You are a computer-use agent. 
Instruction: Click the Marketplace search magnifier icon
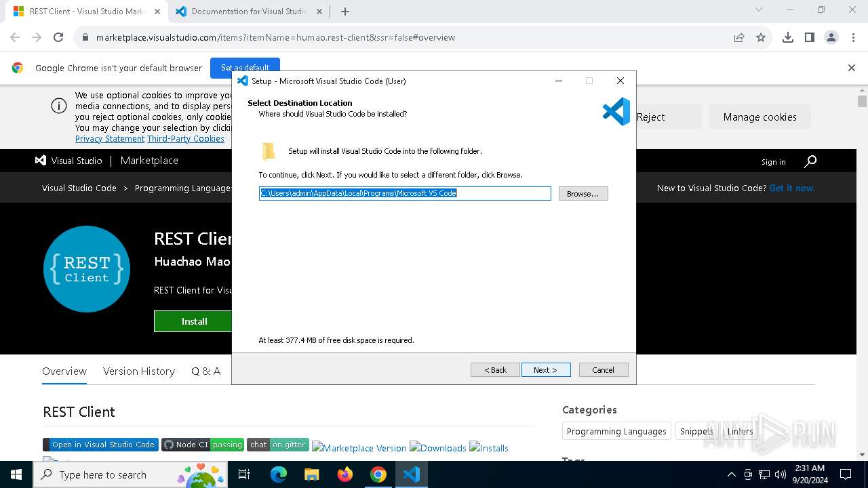click(x=810, y=161)
